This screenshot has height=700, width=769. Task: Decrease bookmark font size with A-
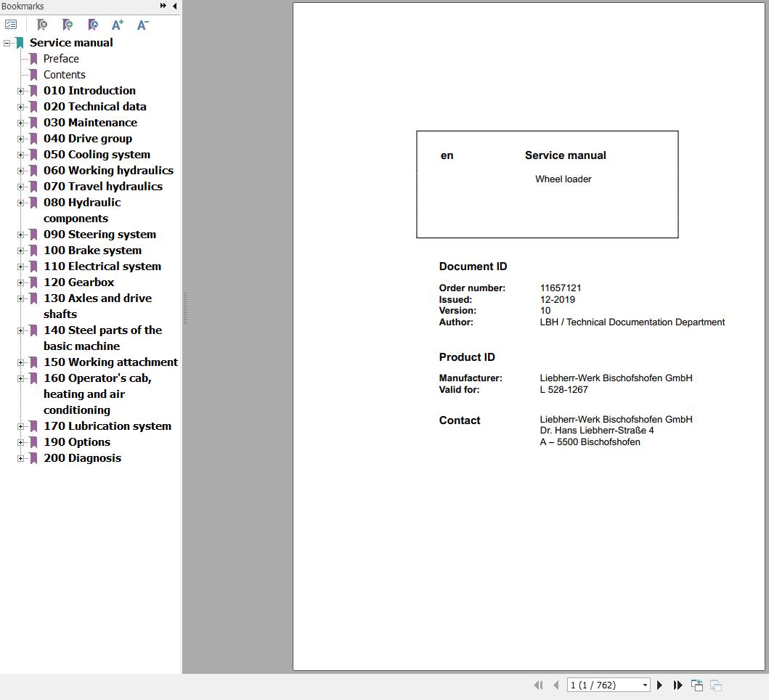point(143,25)
